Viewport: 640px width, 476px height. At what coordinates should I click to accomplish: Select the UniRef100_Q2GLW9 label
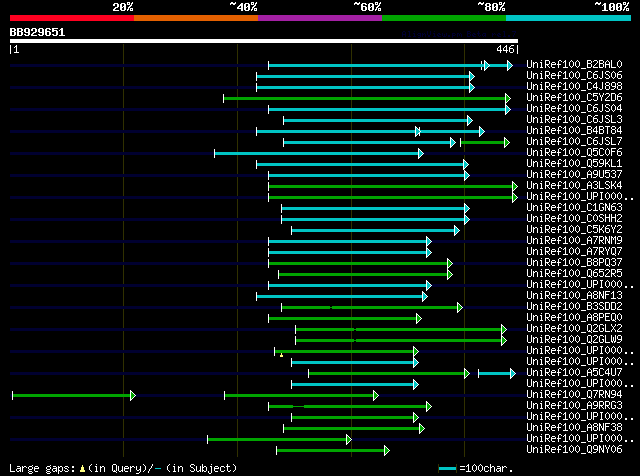click(x=574, y=340)
